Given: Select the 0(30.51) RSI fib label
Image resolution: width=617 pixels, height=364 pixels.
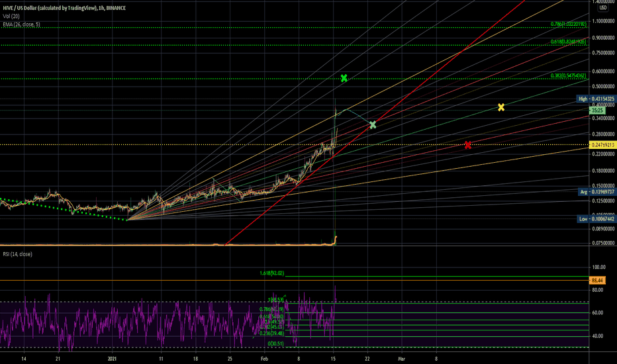Looking at the screenshot, I should click(275, 343).
